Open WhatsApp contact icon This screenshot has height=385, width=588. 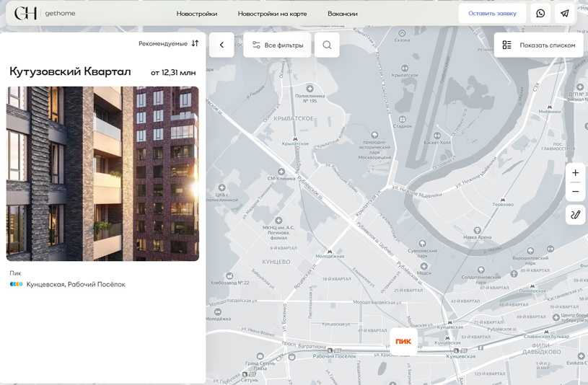point(540,13)
